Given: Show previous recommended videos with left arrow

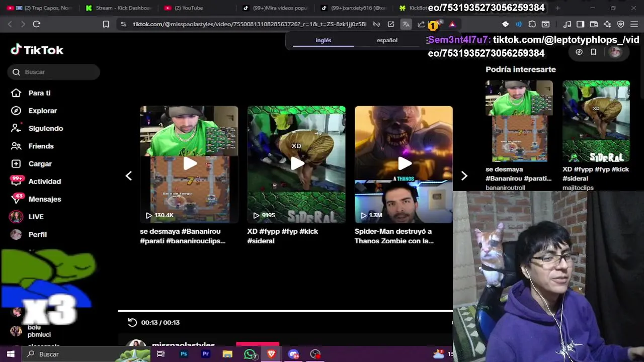Looking at the screenshot, I should 129,175.
